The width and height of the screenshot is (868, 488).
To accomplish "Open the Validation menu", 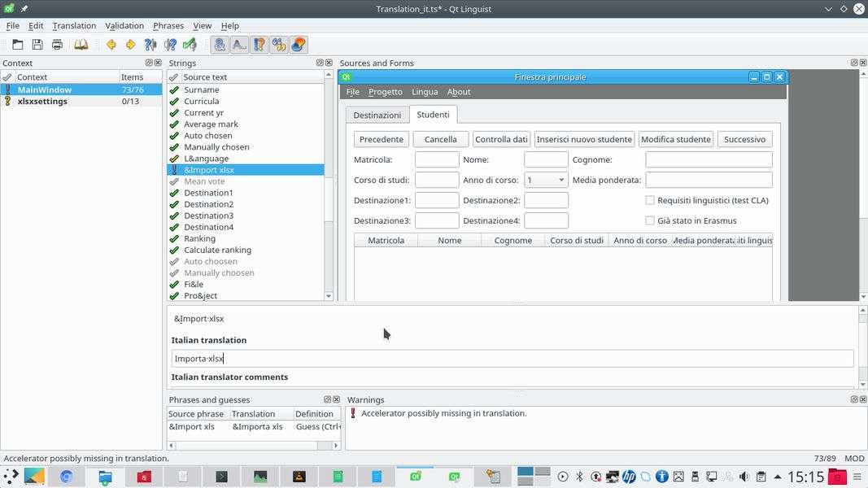I will click(x=124, y=25).
